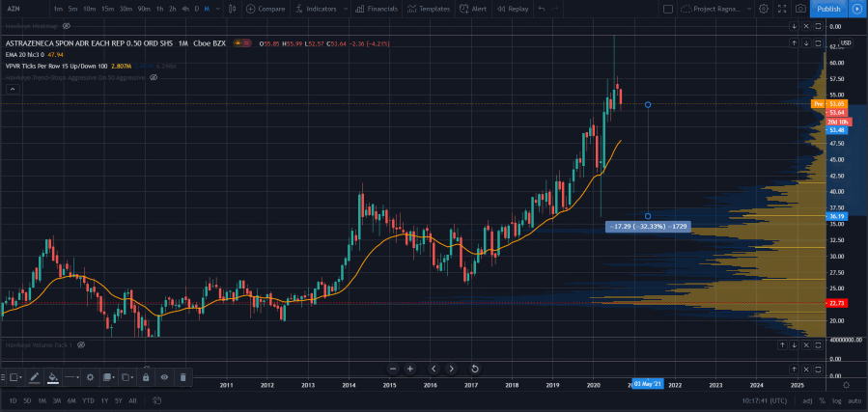Lock the selected drawing
Screen dimensions: 868x412
145,377
